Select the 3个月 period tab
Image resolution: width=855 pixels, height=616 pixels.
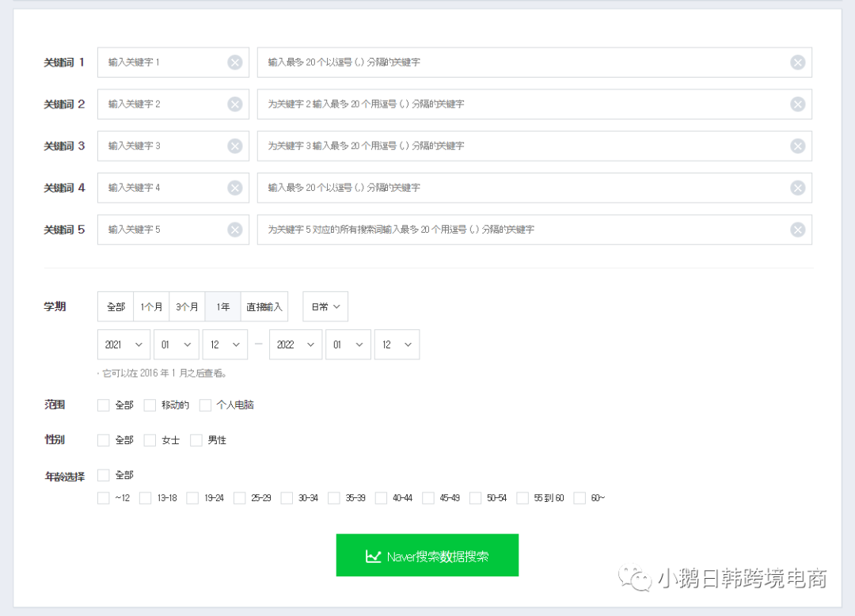[187, 306]
